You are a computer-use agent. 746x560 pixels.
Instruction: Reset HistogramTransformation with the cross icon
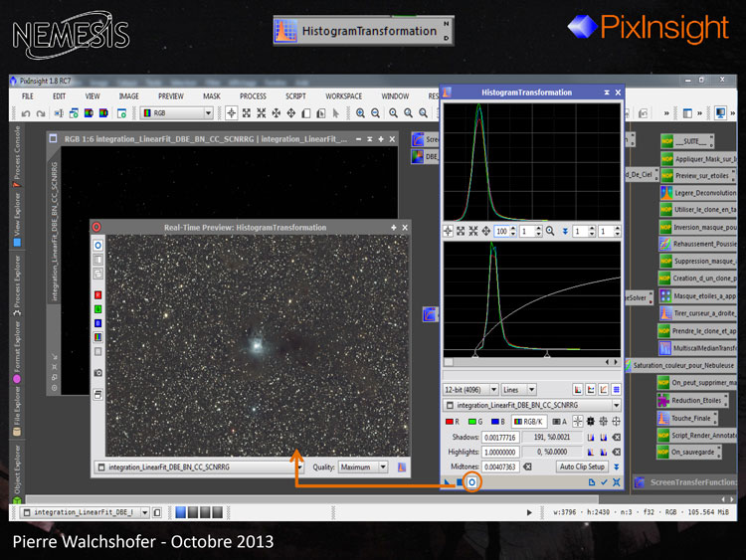click(617, 482)
